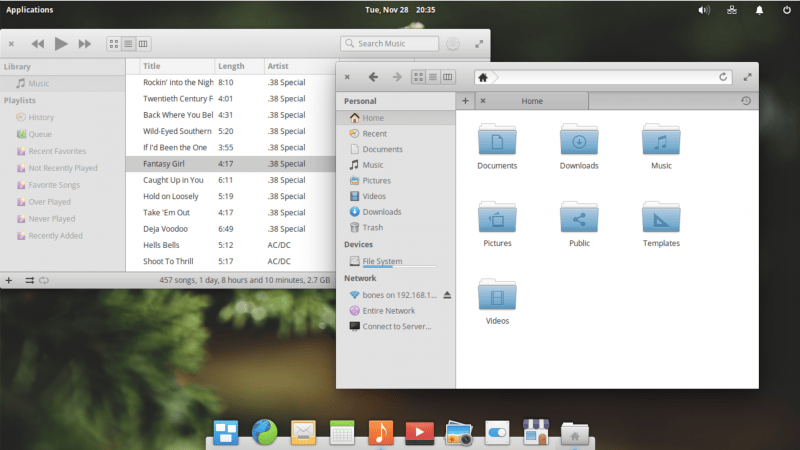This screenshot has width=800, height=450.
Task: Eject the bones network share
Action: 447,295
